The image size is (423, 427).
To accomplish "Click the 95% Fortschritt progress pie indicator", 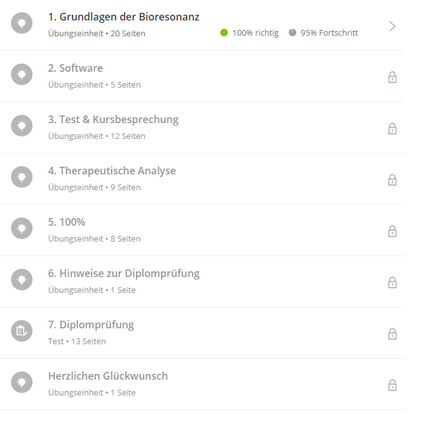I will pyautogui.click(x=292, y=33).
